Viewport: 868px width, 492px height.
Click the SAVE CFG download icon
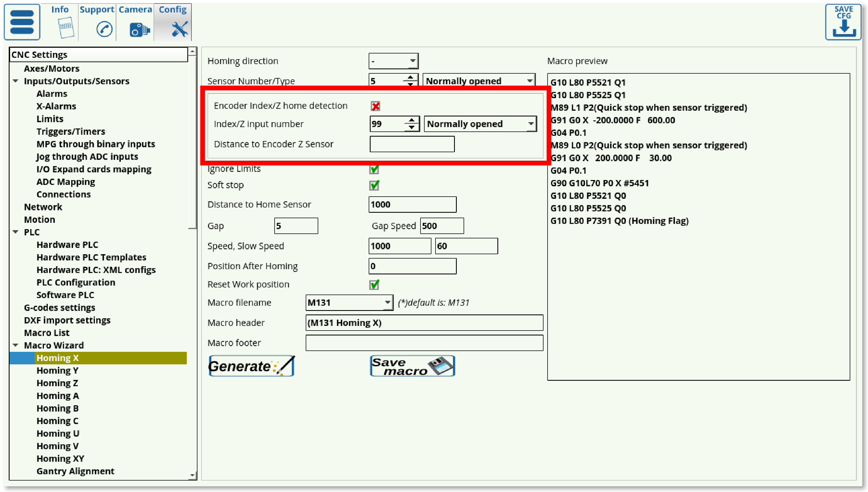(843, 22)
